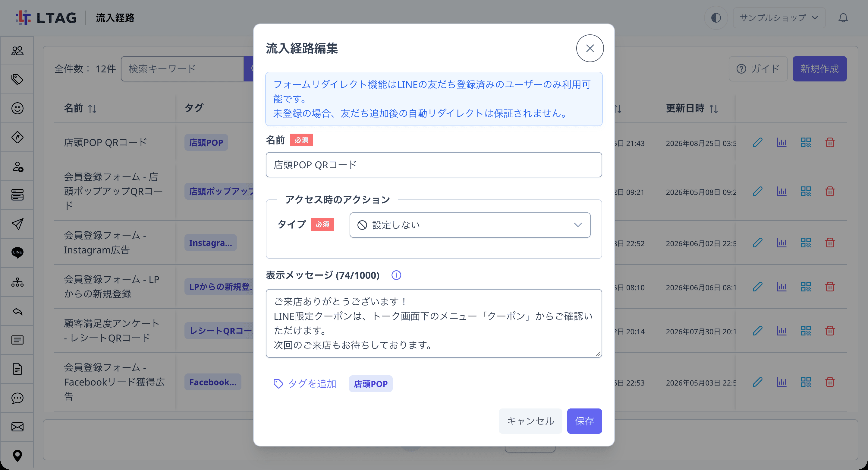Open notifications bell icon
The image size is (868, 470).
[843, 18]
